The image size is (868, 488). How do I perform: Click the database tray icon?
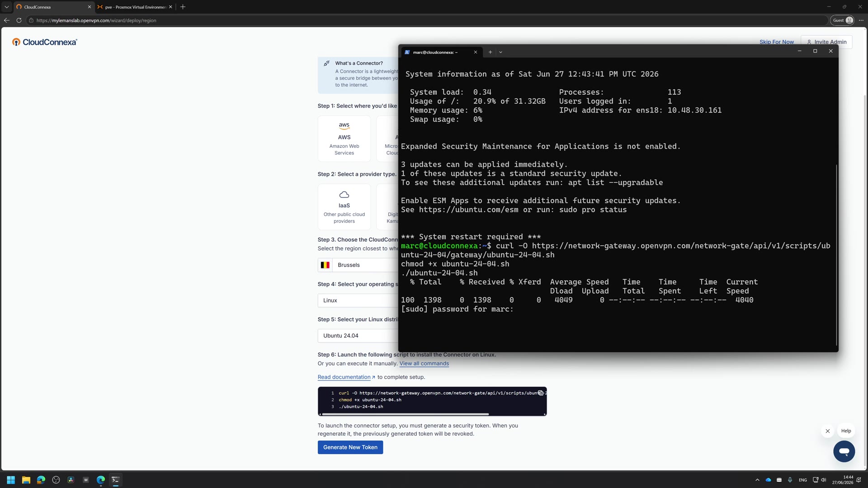click(779, 480)
